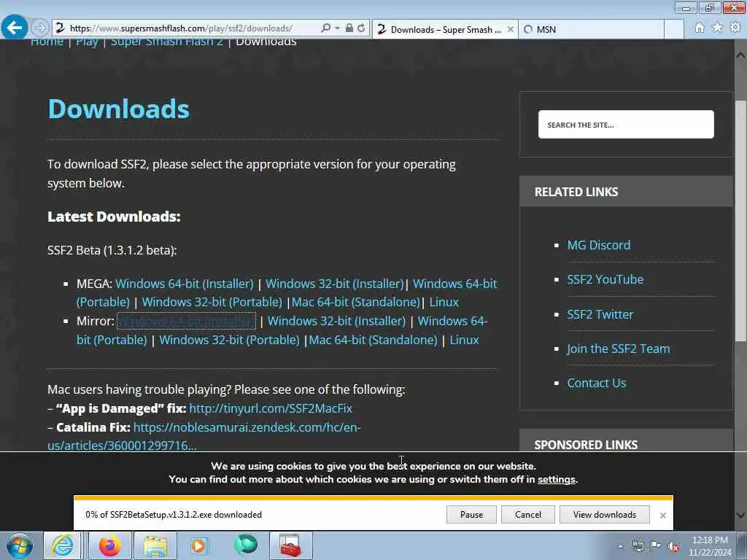Open Windows Media Player taskbar icon
Image resolution: width=747 pixels, height=560 pixels.
point(199,545)
